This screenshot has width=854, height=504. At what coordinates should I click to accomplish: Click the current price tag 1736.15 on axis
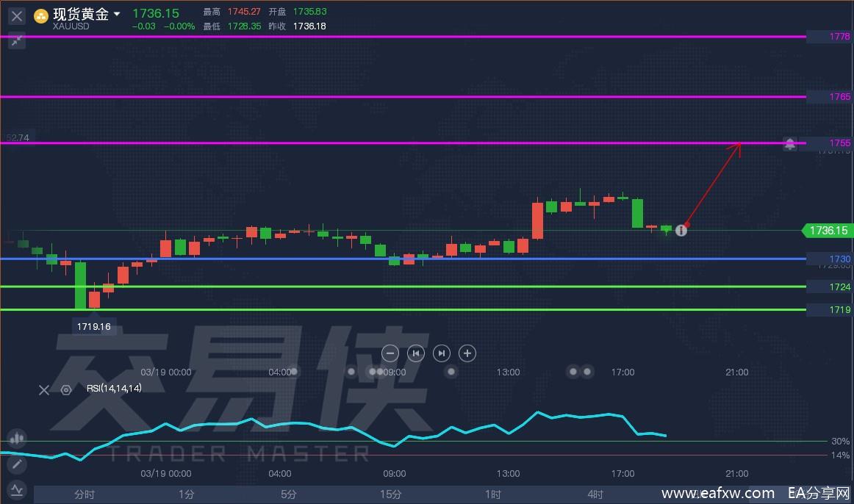tap(828, 231)
